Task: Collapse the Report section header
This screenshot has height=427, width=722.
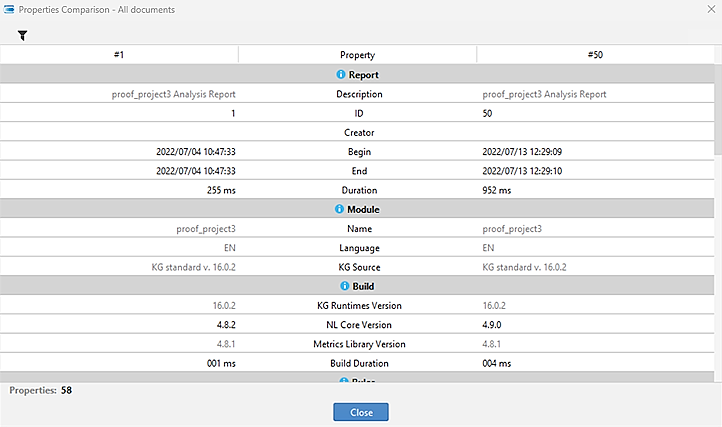Action: point(362,75)
